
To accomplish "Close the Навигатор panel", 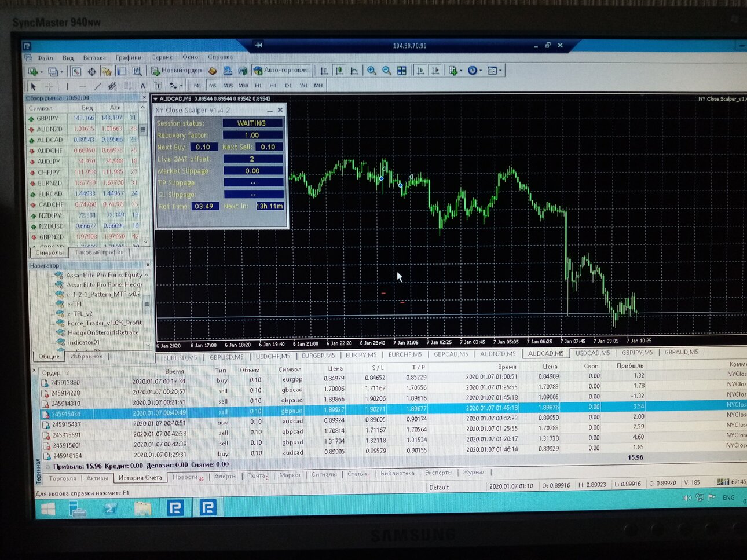I will (x=148, y=265).
